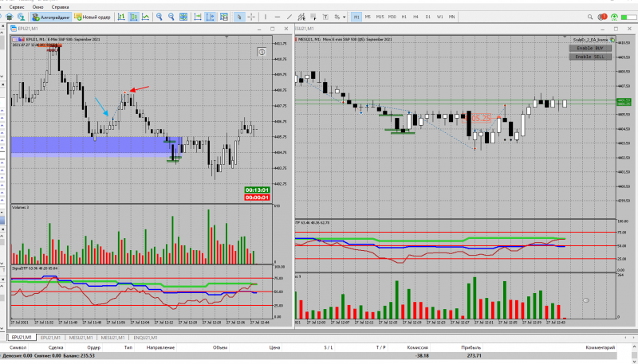Sort table by Символ column

click(x=18, y=348)
